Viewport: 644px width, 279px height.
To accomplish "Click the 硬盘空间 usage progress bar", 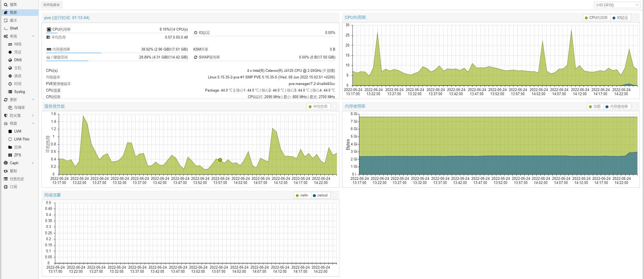I will click(117, 61).
